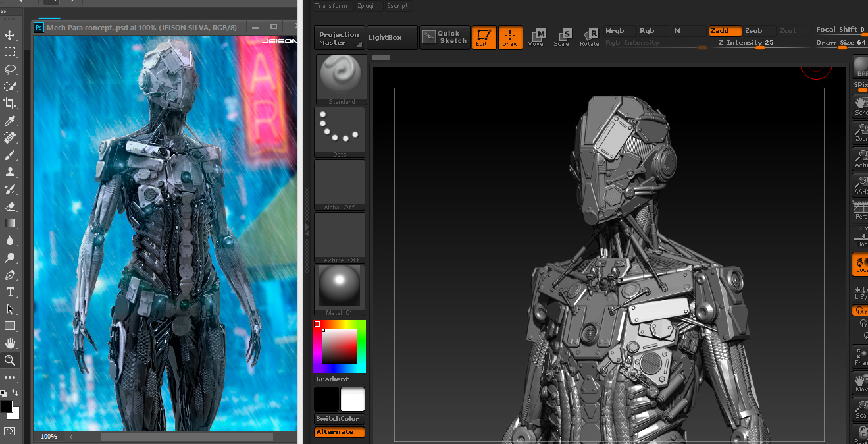Viewport: 868px width, 444px height.
Task: Toggle Edit mode in ZBrush
Action: point(484,38)
